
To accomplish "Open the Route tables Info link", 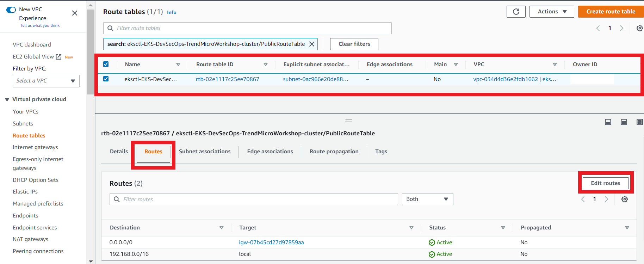I will (172, 12).
